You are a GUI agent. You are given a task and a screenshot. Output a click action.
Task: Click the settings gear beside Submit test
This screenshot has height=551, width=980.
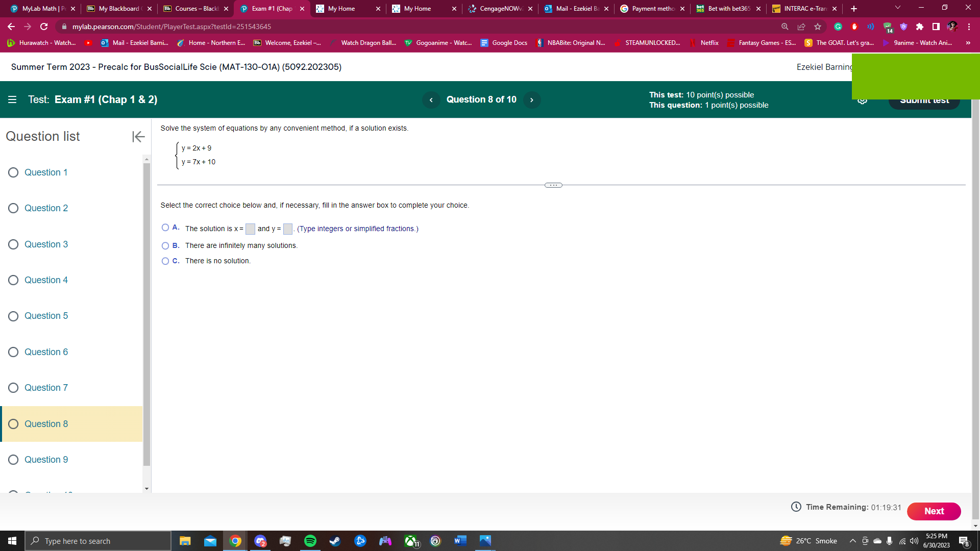coord(863,100)
